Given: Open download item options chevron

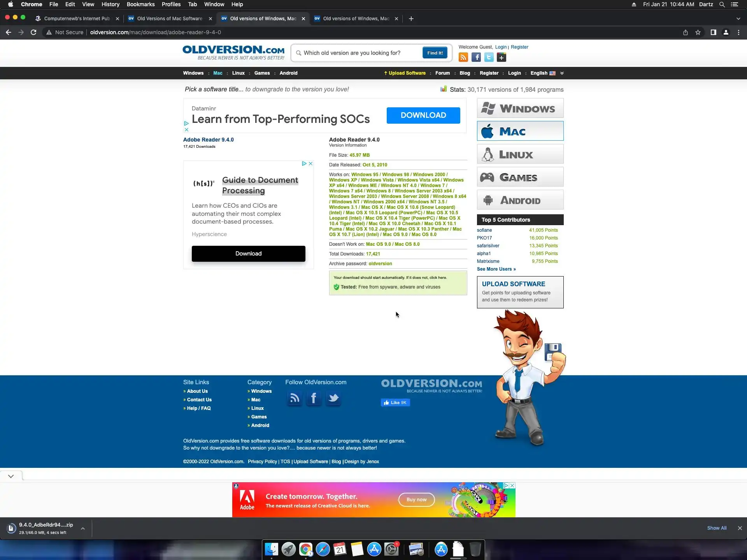Looking at the screenshot, I should click(83, 528).
